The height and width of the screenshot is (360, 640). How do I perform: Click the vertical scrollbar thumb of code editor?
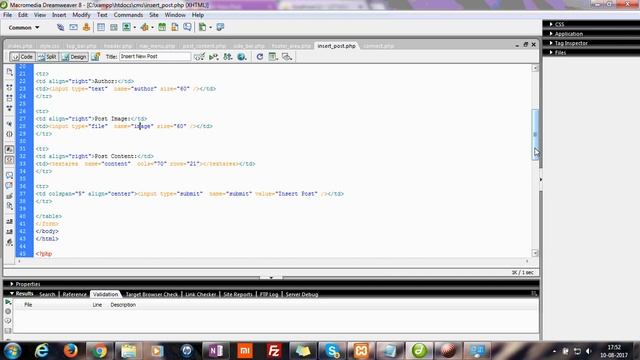point(535,134)
